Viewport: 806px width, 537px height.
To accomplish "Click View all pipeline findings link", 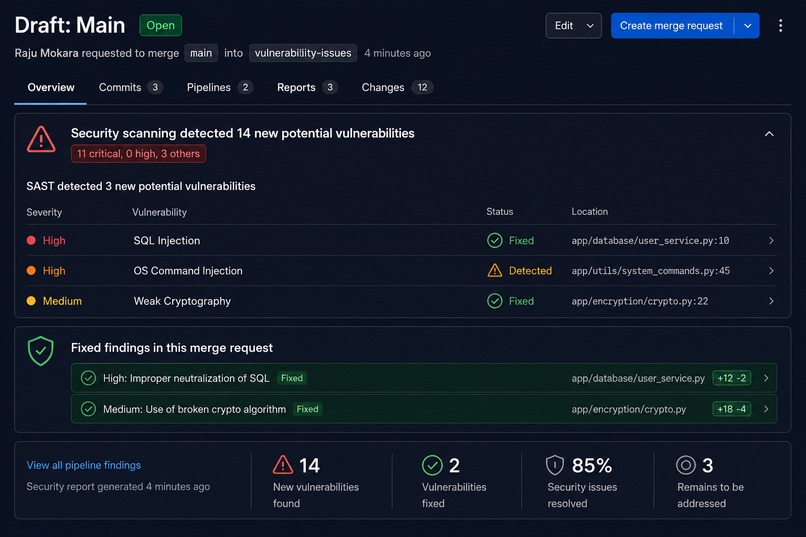I will [x=83, y=465].
